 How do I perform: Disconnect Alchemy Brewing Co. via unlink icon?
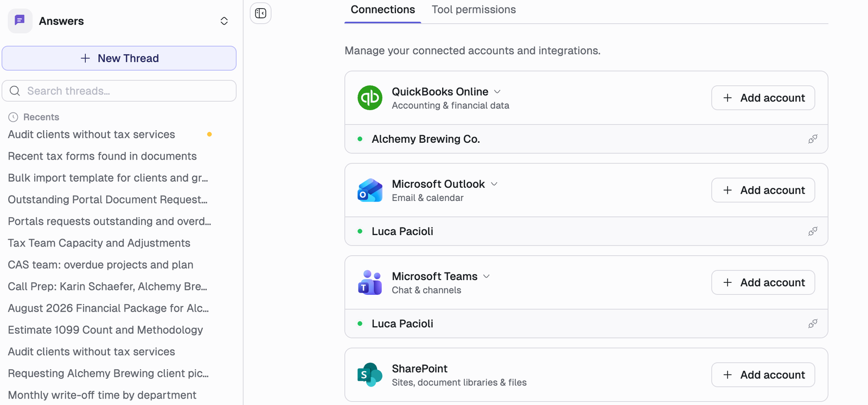pyautogui.click(x=813, y=139)
